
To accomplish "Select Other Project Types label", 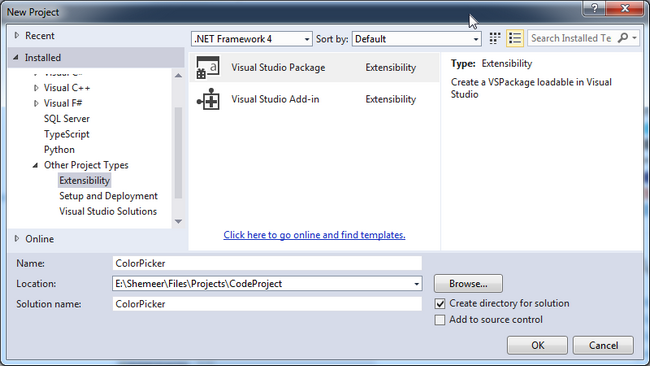I will tap(86, 165).
